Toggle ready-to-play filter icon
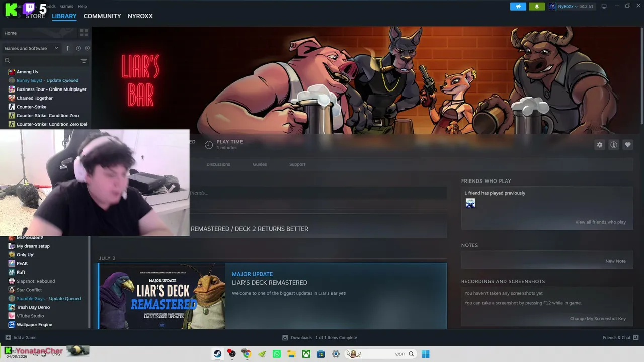 click(x=87, y=48)
